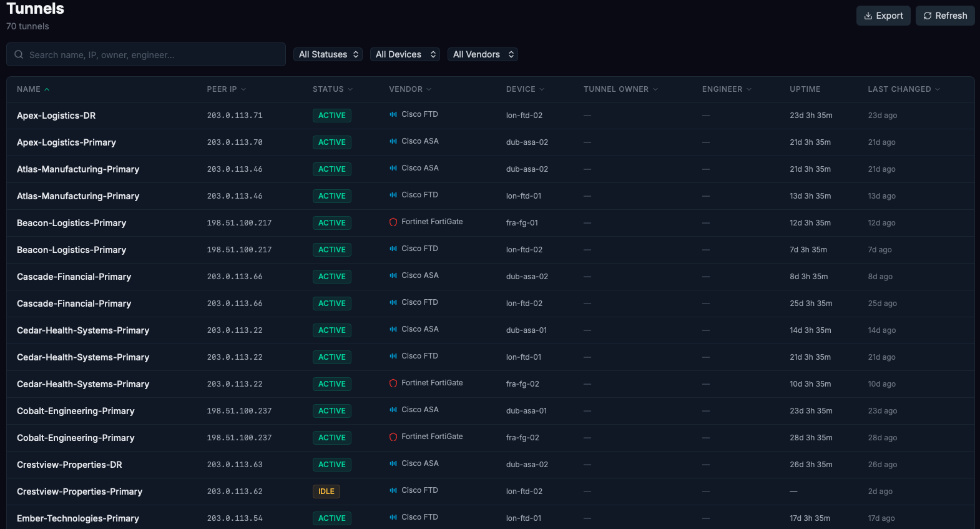Viewport: 980px width, 529px height.
Task: Click device dub-asa-01 in the 14d row
Action: [526, 330]
